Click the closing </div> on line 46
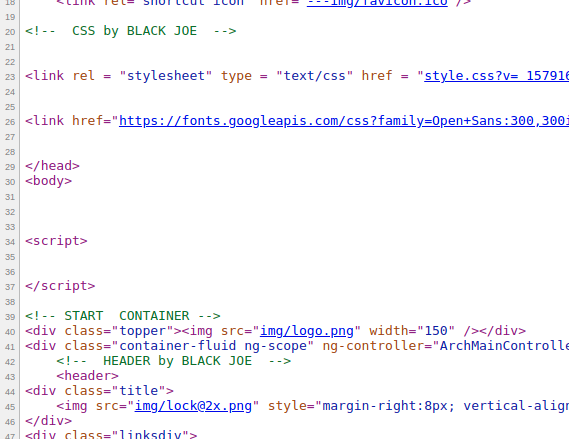Screen dimensions: 569x439 48,421
